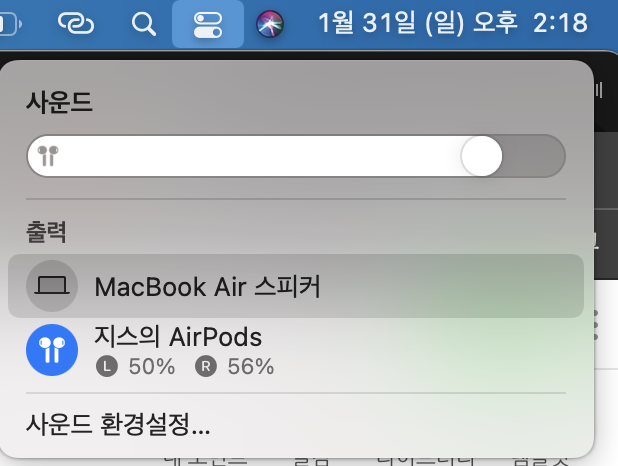The image size is (618, 466).
Task: Click the 사운드 panel heading
Action: click(x=60, y=102)
